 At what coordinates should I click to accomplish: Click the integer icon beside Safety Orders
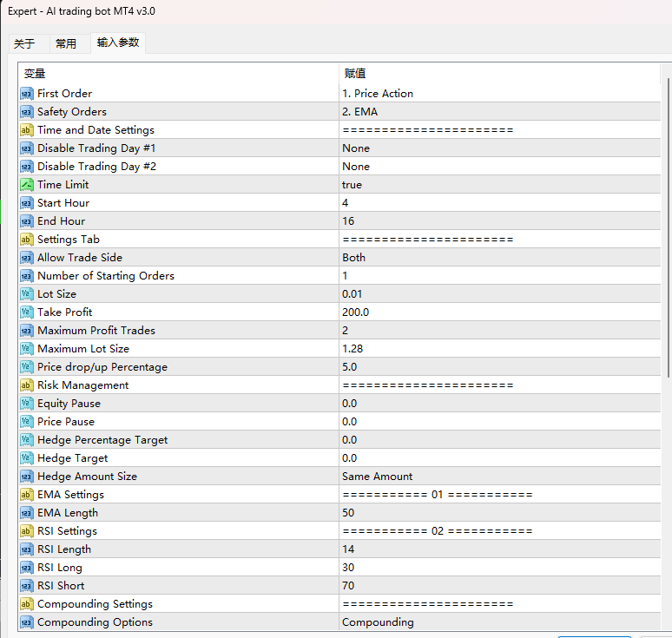tap(27, 112)
